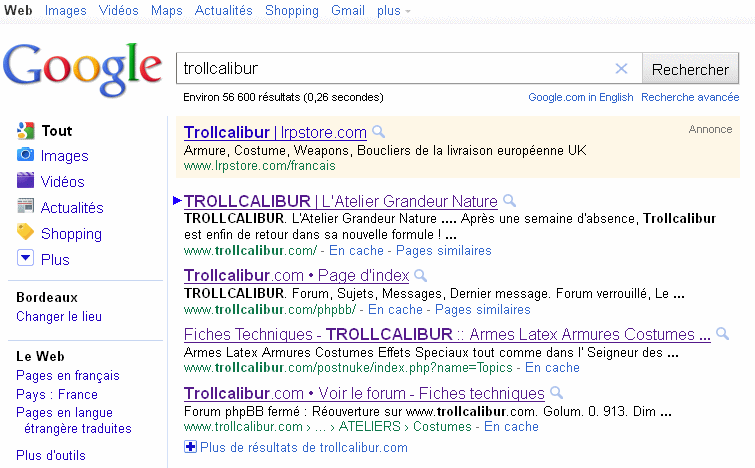The height and width of the screenshot is (468, 755).
Task: Click www.trollcalibur.com/phpbb/ green URL text
Action: [270, 309]
